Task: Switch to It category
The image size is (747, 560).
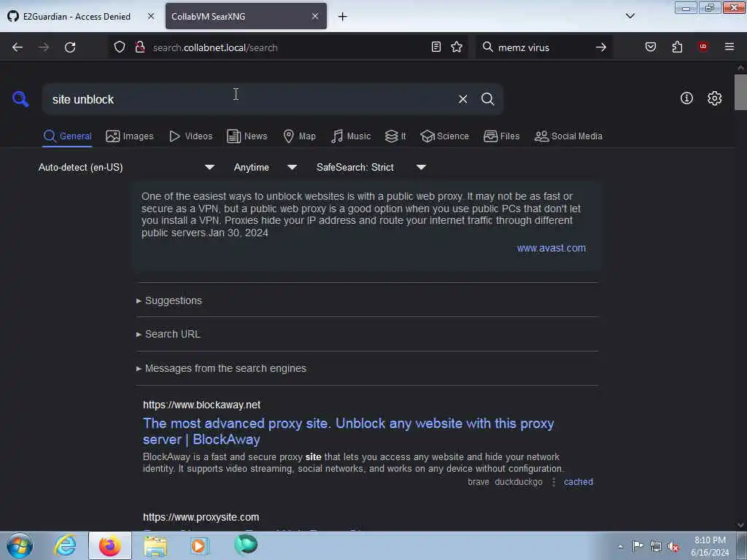Action: point(395,136)
